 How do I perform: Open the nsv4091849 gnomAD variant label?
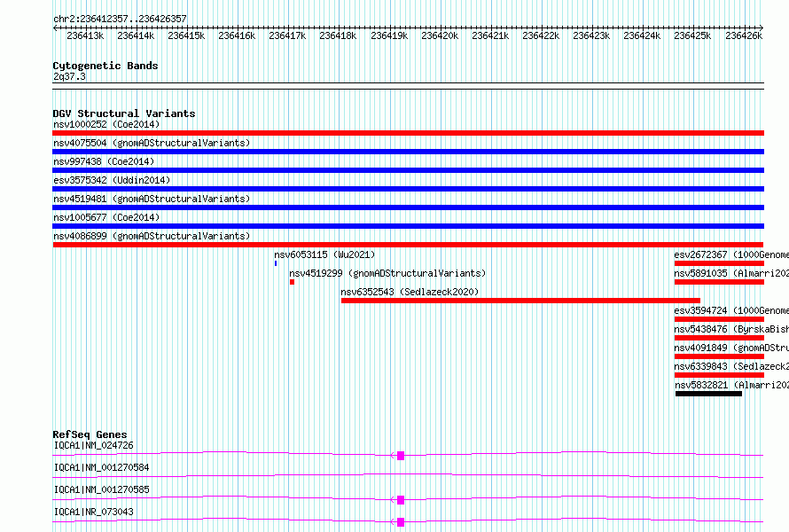coord(731,348)
